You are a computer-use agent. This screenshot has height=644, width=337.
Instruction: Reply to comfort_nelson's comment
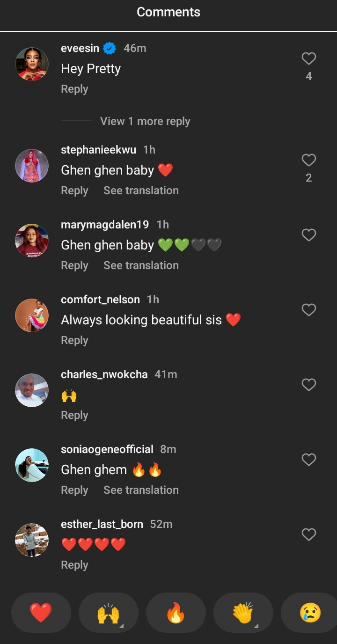pos(74,340)
